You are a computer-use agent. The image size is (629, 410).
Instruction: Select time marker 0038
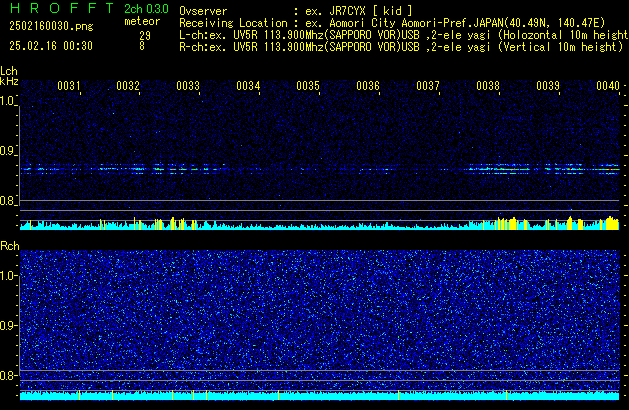(x=488, y=86)
